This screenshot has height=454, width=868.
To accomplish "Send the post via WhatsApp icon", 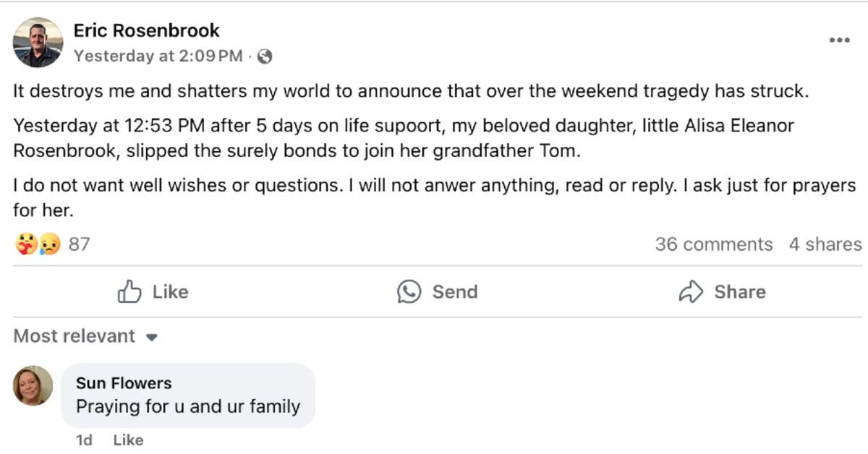I will point(437,292).
